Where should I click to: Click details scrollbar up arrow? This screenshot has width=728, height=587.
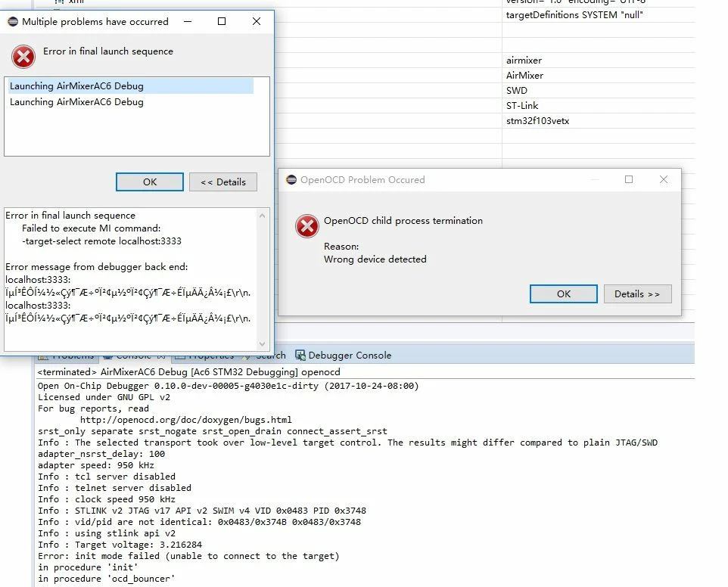(262, 216)
